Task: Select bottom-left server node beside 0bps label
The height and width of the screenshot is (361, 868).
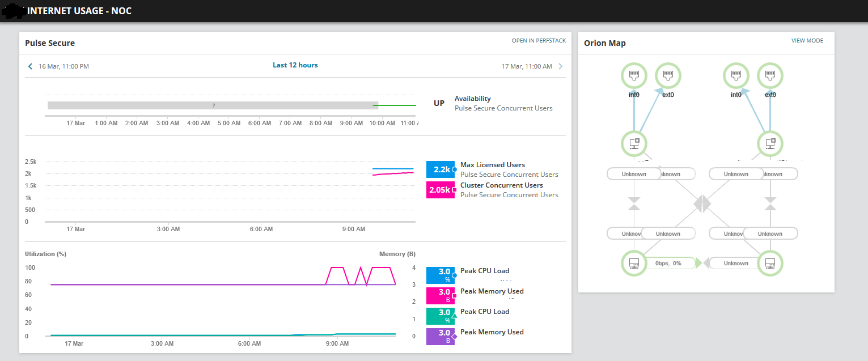Action: tap(634, 263)
